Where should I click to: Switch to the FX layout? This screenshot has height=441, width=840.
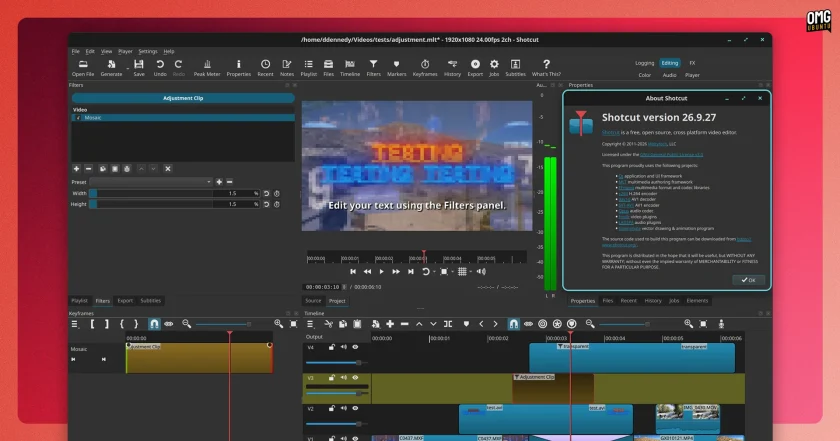pyautogui.click(x=692, y=63)
